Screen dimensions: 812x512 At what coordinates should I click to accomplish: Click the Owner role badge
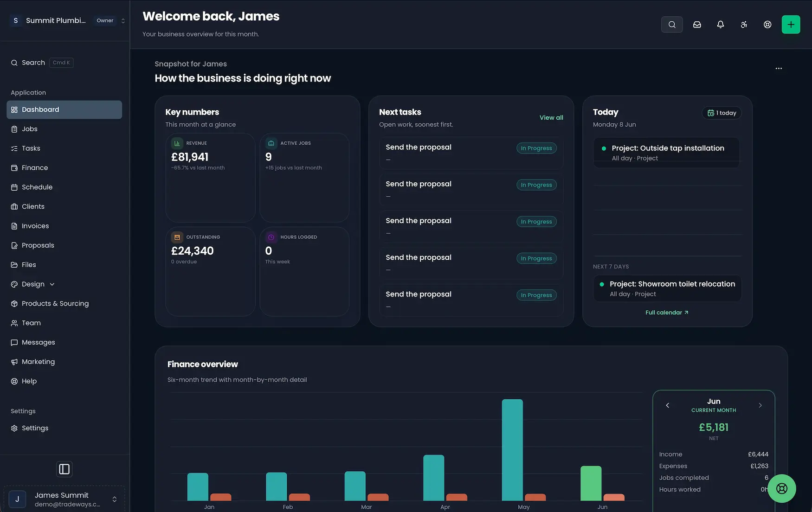pyautogui.click(x=105, y=20)
